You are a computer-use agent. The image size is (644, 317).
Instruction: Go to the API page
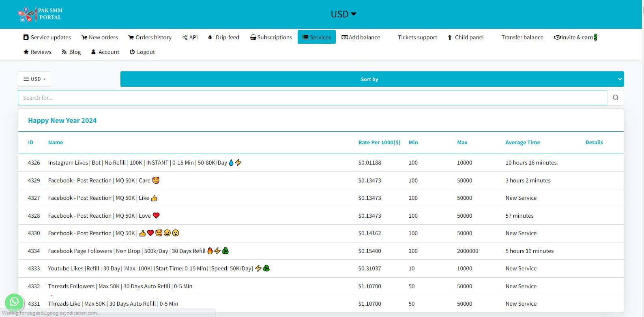(x=190, y=37)
